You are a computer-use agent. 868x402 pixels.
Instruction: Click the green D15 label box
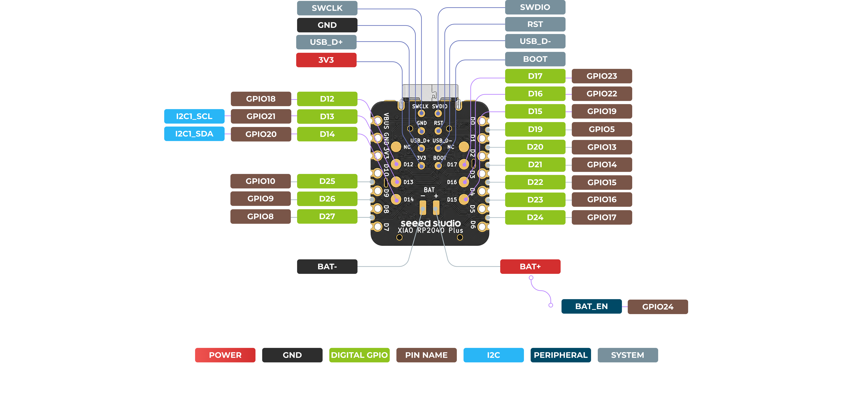point(535,111)
